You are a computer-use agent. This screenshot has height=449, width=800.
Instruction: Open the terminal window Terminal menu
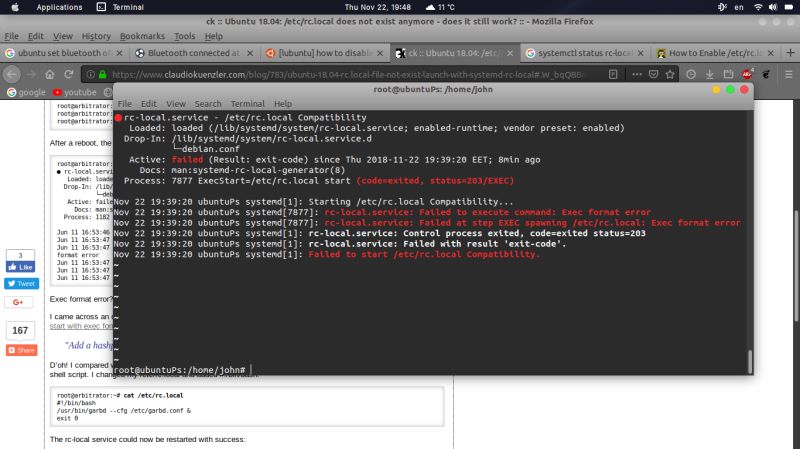click(247, 104)
